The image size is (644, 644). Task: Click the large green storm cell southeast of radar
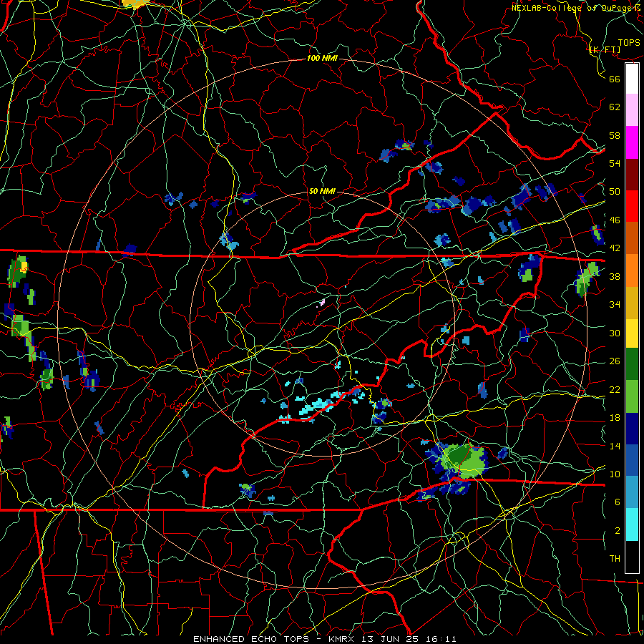pyautogui.click(x=463, y=459)
